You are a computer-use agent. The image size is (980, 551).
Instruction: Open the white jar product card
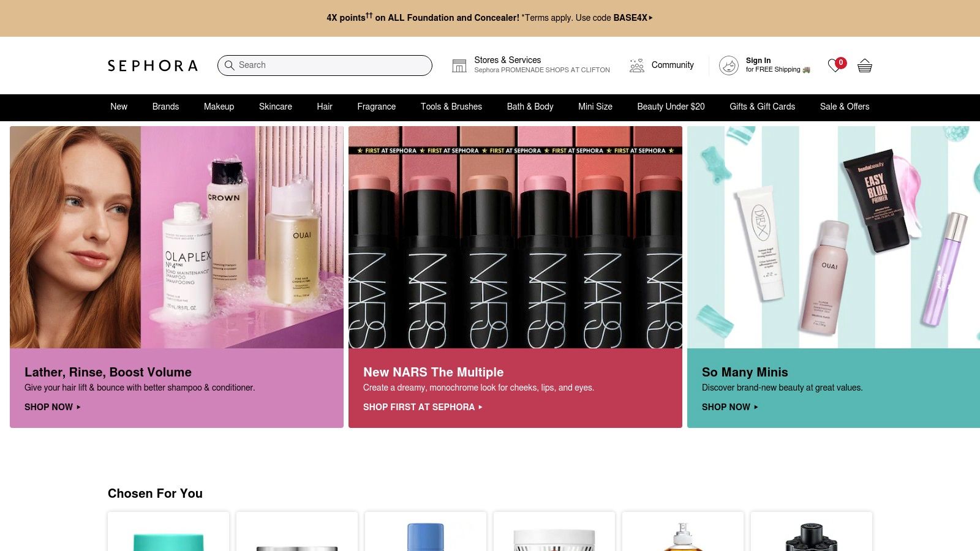pyautogui.click(x=554, y=532)
